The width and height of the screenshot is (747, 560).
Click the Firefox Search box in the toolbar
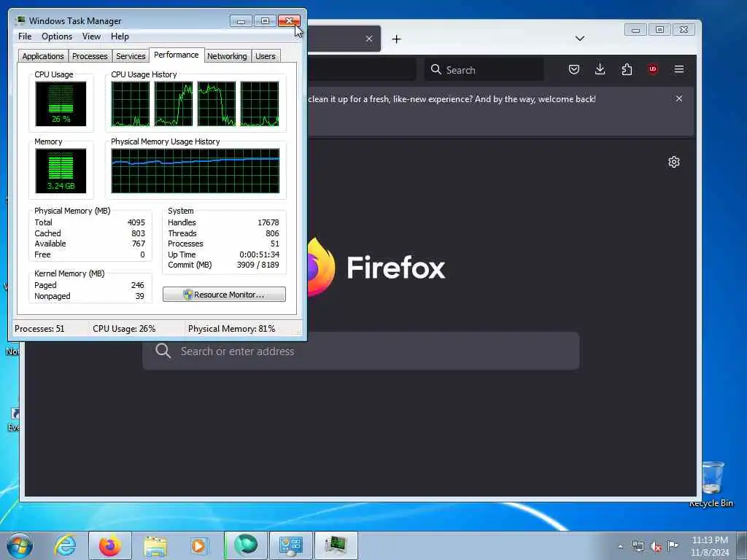[x=484, y=70]
